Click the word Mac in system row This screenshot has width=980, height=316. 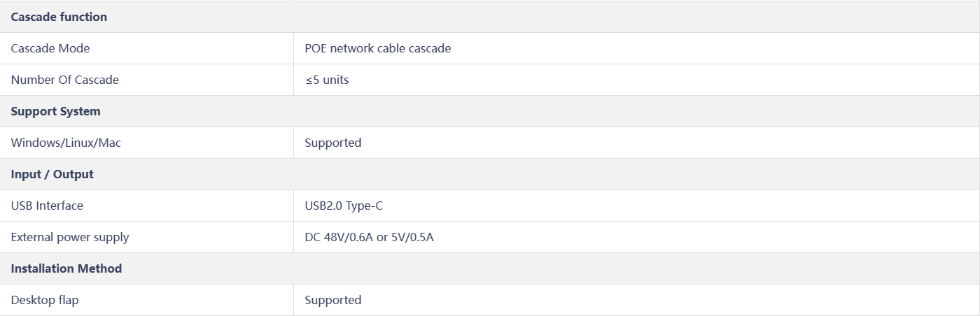(x=110, y=143)
